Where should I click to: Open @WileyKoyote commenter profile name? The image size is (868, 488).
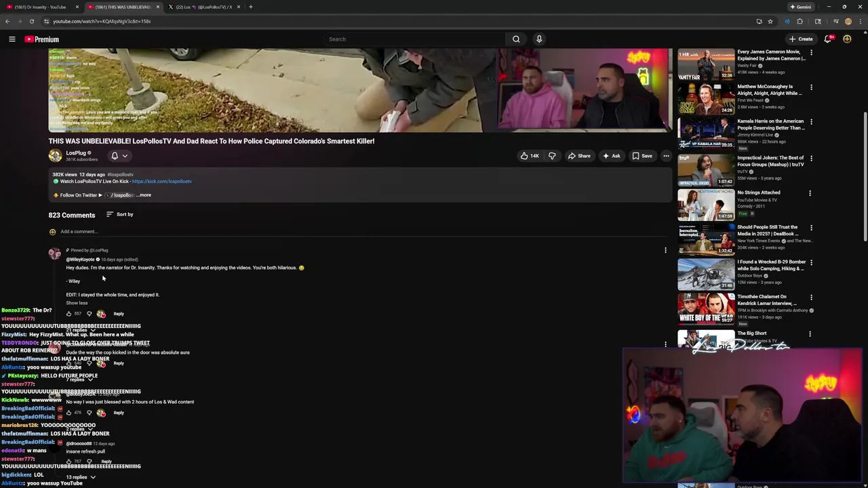coord(80,260)
